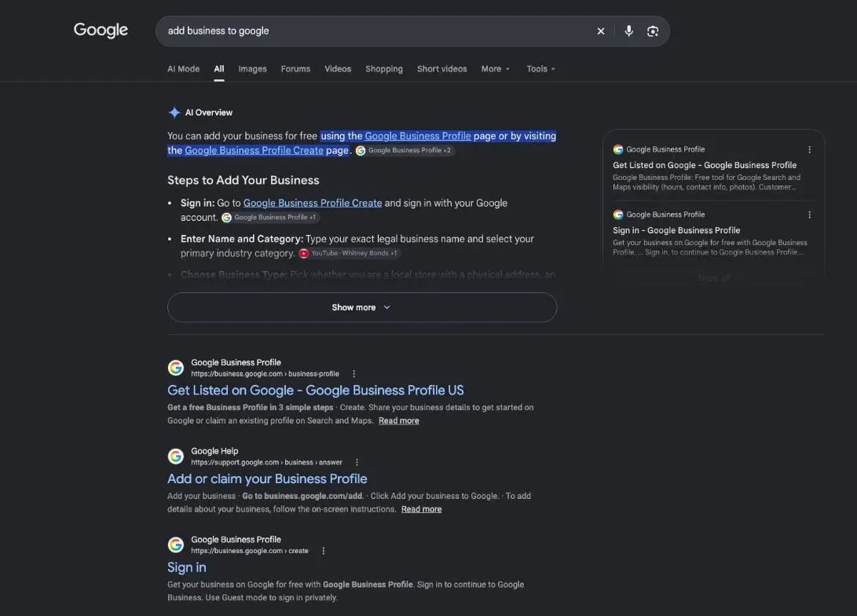Expand AI Overview with Show more
The image size is (857, 616).
point(362,307)
